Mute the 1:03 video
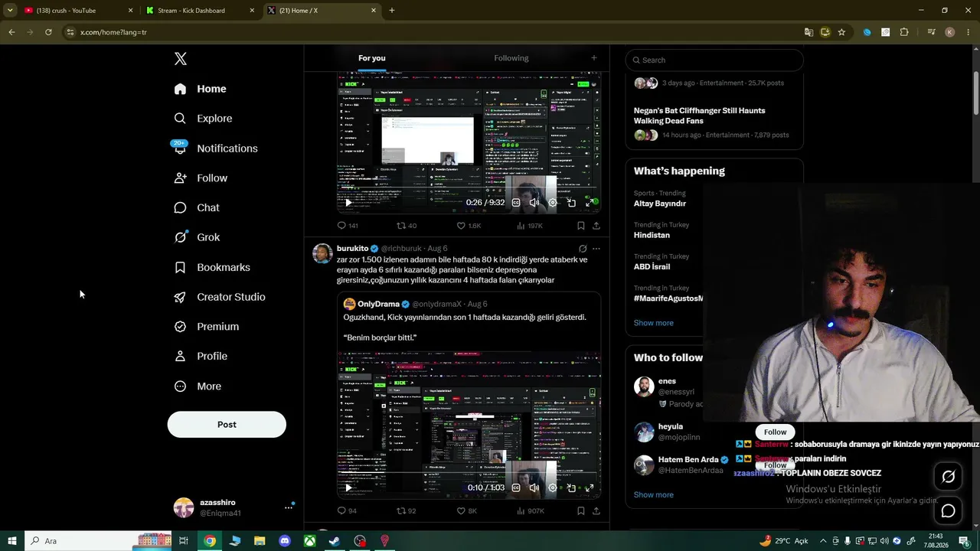The width and height of the screenshot is (980, 551). [534, 487]
